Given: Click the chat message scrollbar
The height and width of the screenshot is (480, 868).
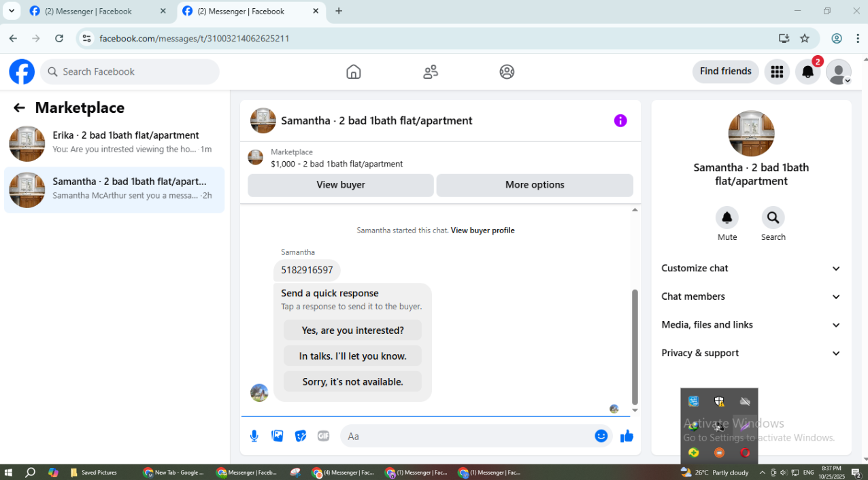Looking at the screenshot, I should [x=635, y=347].
